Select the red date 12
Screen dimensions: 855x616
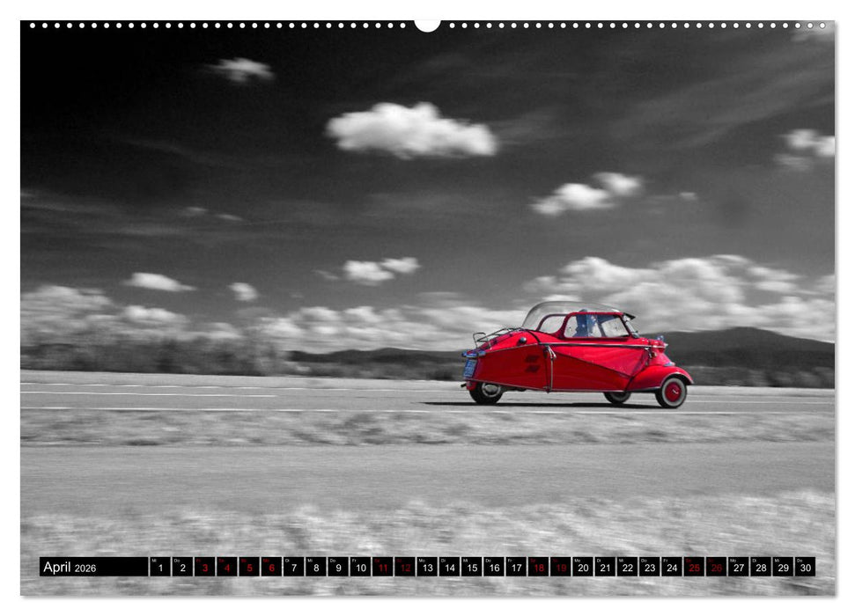coord(404,568)
